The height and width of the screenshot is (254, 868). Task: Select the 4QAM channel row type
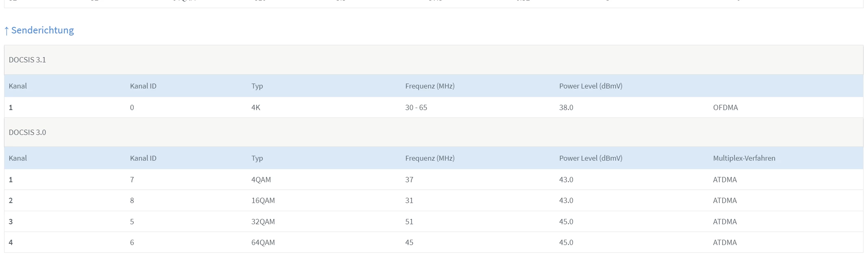(x=261, y=180)
